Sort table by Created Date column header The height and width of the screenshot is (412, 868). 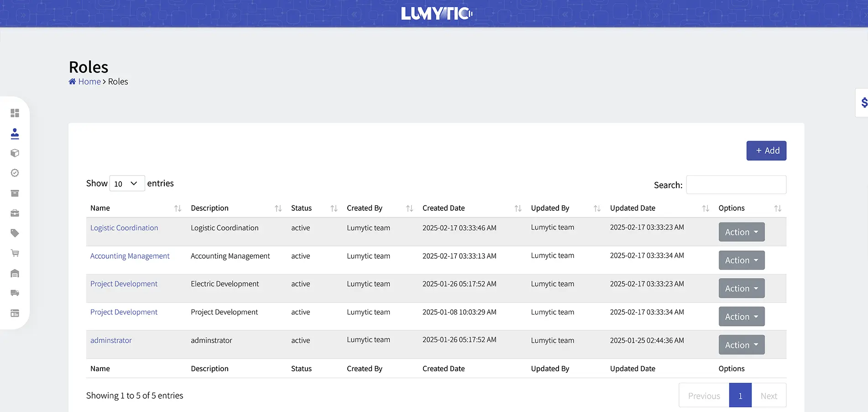tap(444, 208)
